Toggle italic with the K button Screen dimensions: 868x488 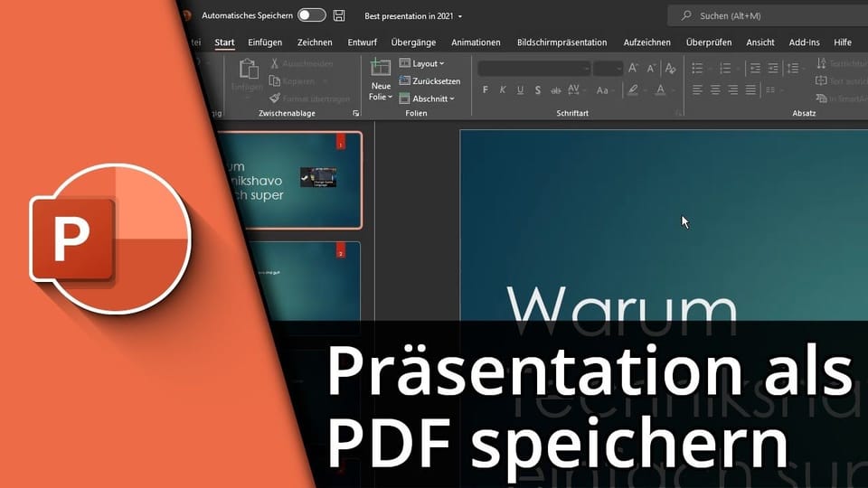(503, 90)
